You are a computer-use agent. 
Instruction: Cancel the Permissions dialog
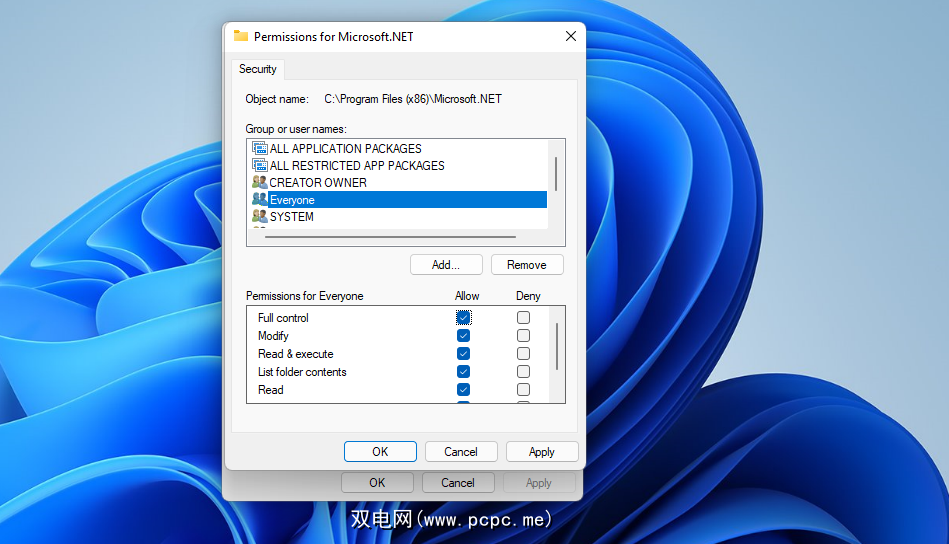pyautogui.click(x=461, y=451)
